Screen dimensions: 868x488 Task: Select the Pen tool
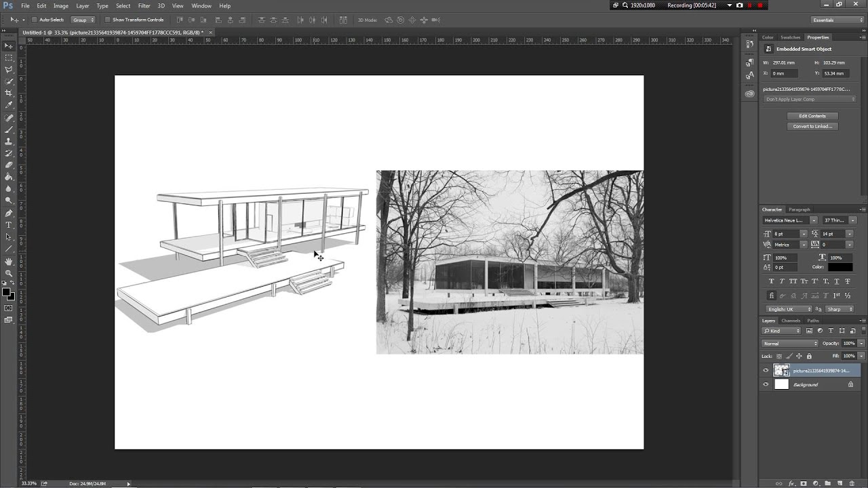(9, 213)
